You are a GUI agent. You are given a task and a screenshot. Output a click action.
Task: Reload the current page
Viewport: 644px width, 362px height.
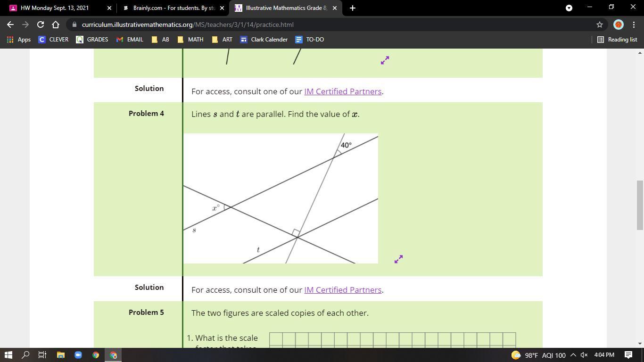41,25
